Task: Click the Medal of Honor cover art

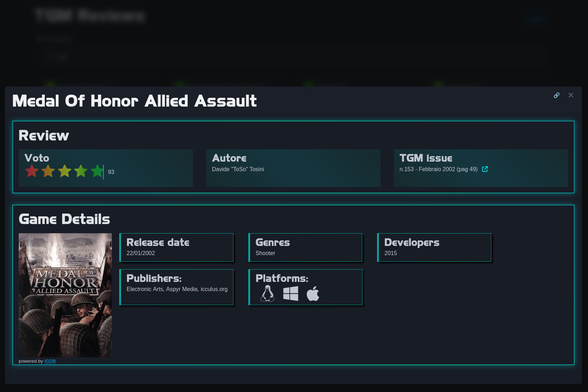Action: pyautogui.click(x=65, y=295)
